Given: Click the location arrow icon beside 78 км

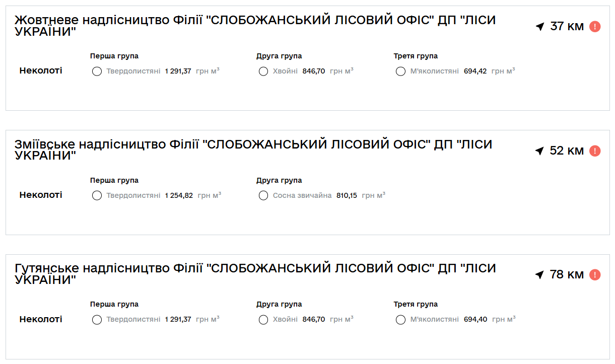Looking at the screenshot, I should [x=540, y=275].
